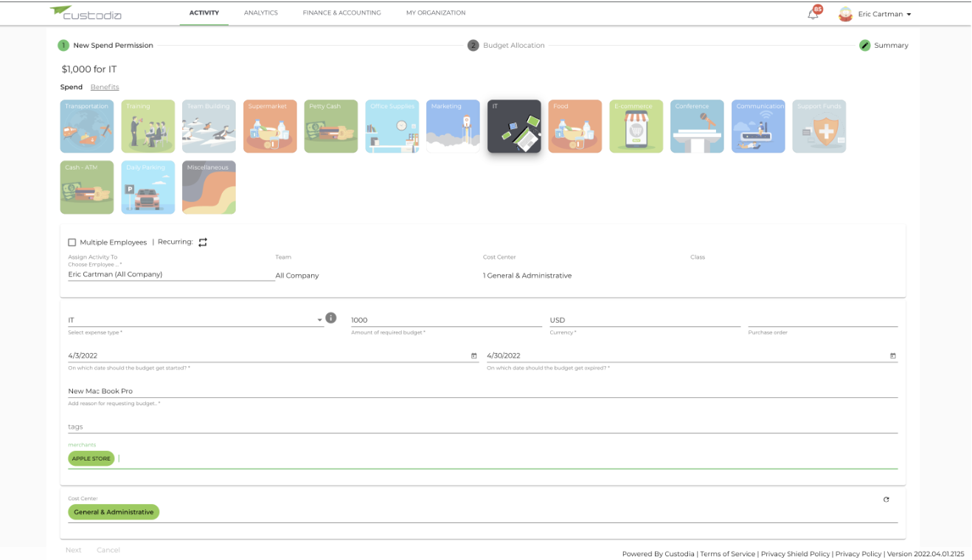Open the notifications bell icon

[x=813, y=14]
